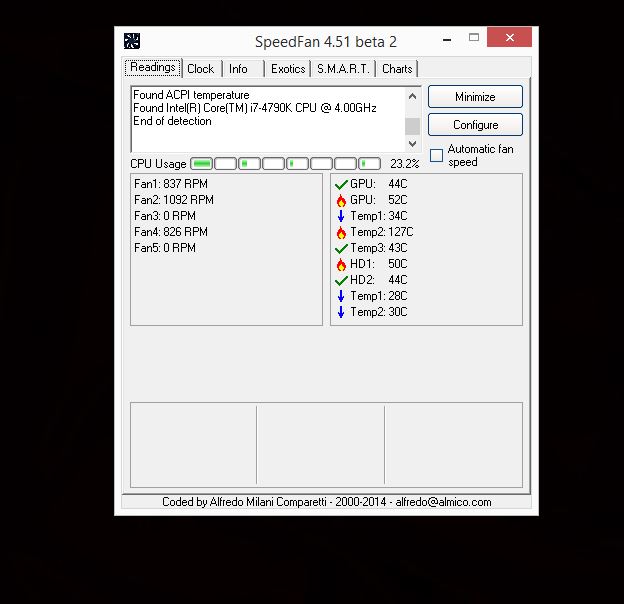Open the Clock tab
Image resolution: width=624 pixels, height=604 pixels.
[x=201, y=69]
